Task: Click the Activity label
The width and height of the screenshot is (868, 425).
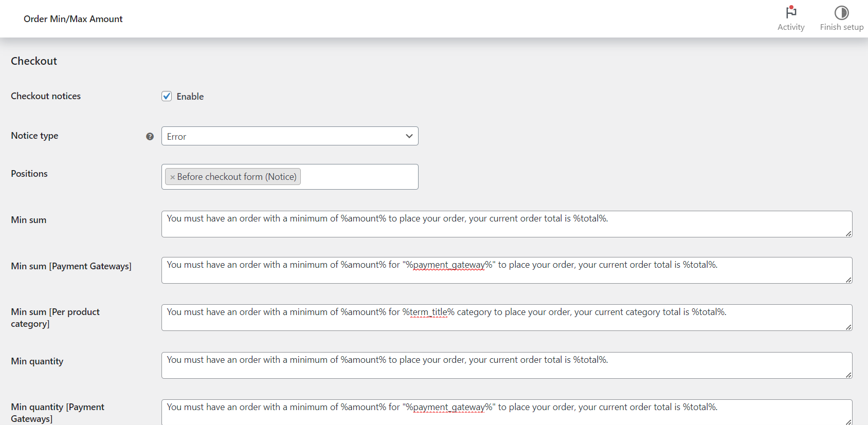Action: tap(791, 27)
